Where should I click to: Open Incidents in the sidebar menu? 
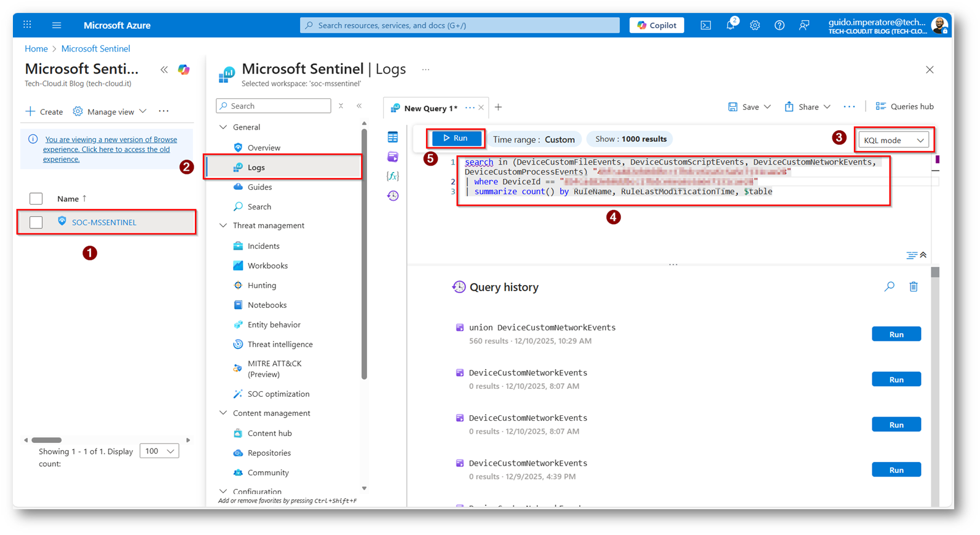coord(263,246)
